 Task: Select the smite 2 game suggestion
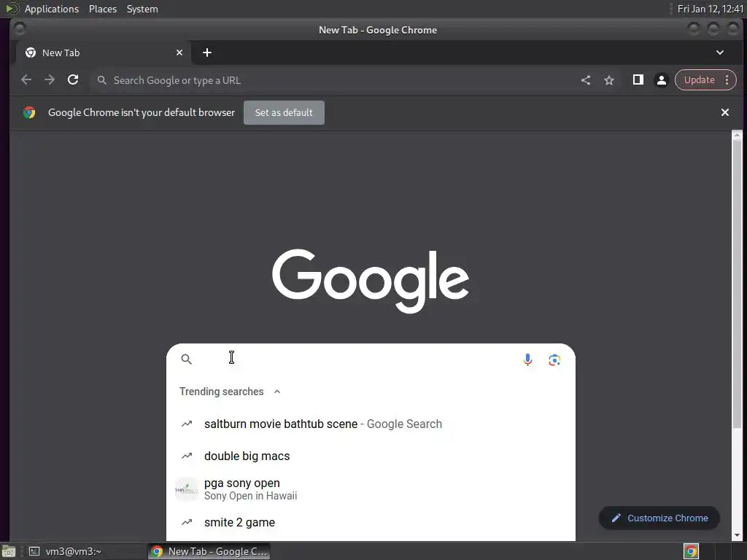tap(371, 522)
